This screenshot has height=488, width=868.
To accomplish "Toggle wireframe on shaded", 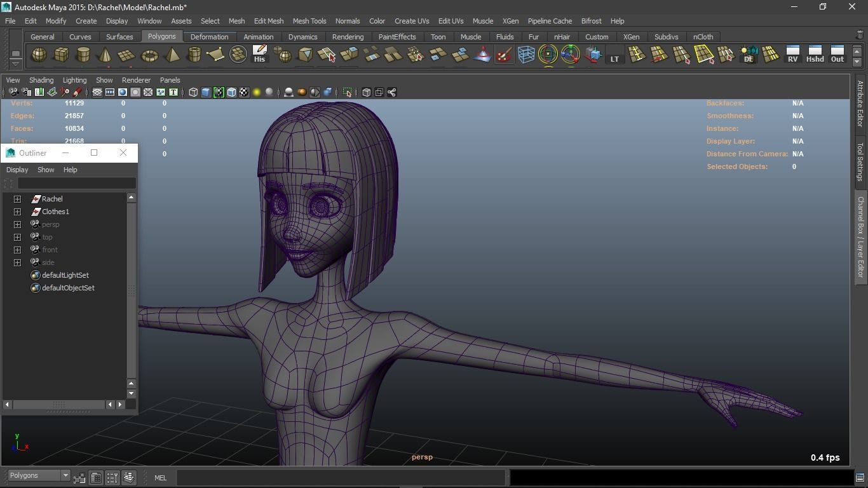I will (x=231, y=93).
